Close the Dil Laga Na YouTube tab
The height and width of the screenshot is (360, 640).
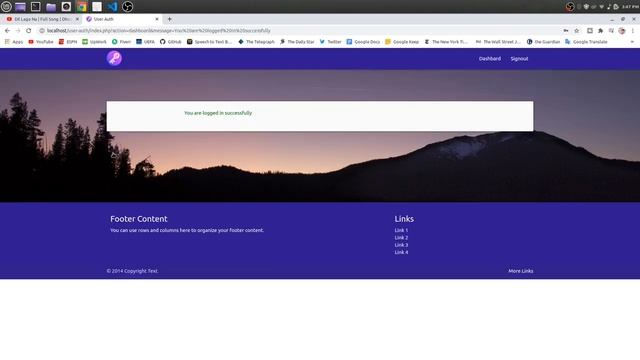(x=77, y=19)
